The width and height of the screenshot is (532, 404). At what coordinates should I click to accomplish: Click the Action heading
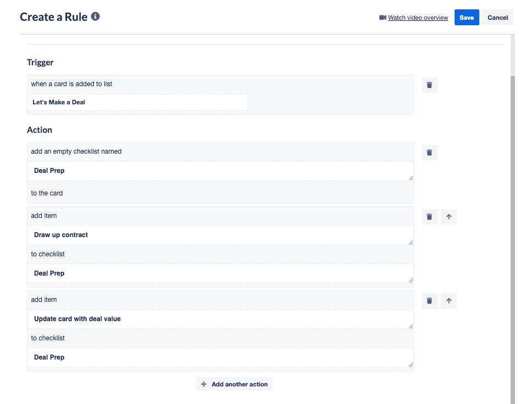40,130
